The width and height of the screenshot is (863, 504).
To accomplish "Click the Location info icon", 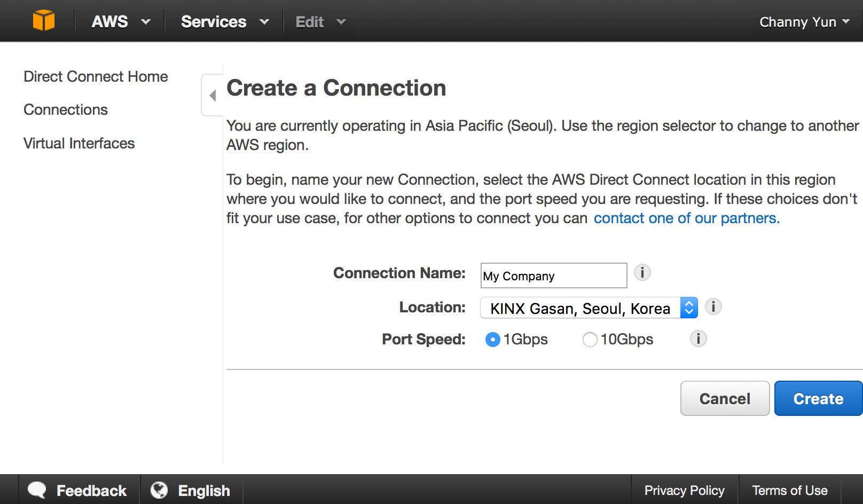I will point(713,307).
